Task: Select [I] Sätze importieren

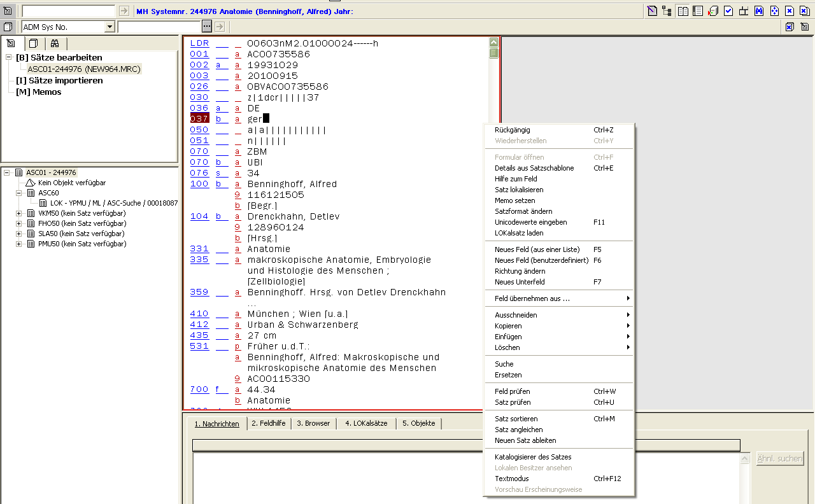Action: 59,80
